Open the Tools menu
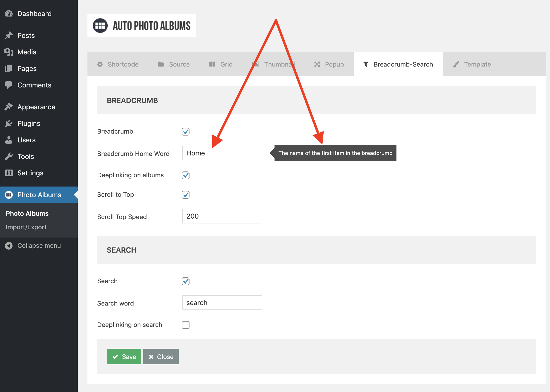This screenshot has height=392, width=550. tap(39, 156)
